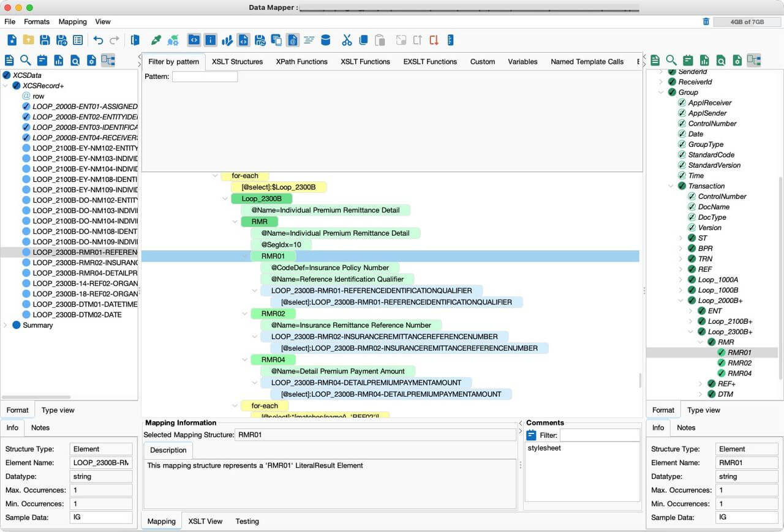Screen dimensions: 784x532
Task: Toggle the code document toolbar button
Action: 243,40
